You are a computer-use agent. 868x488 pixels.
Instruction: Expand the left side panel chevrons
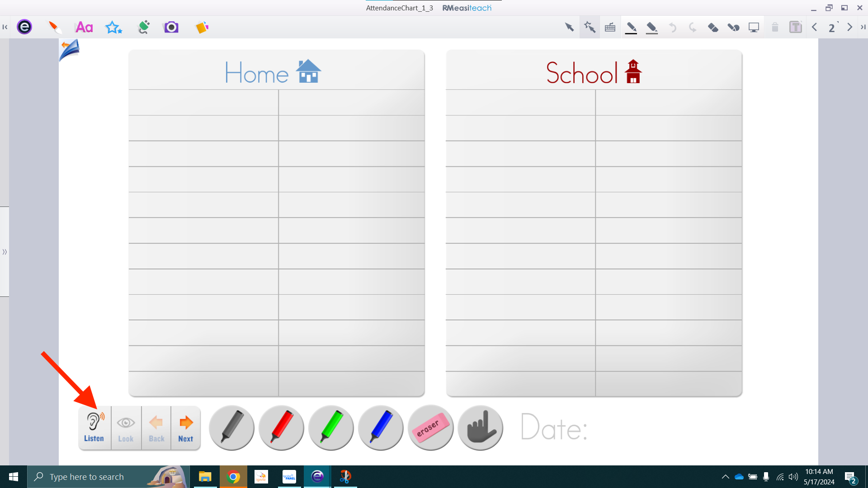tap(5, 252)
